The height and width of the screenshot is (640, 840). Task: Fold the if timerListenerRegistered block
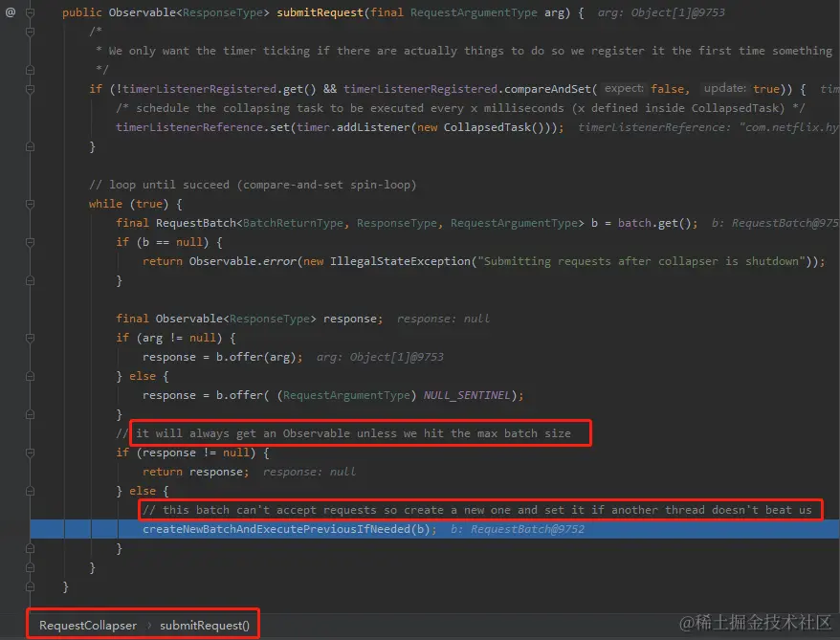[30, 89]
